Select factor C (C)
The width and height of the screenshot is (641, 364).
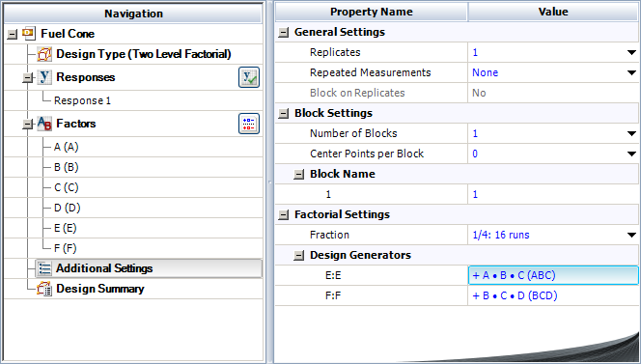66,187
